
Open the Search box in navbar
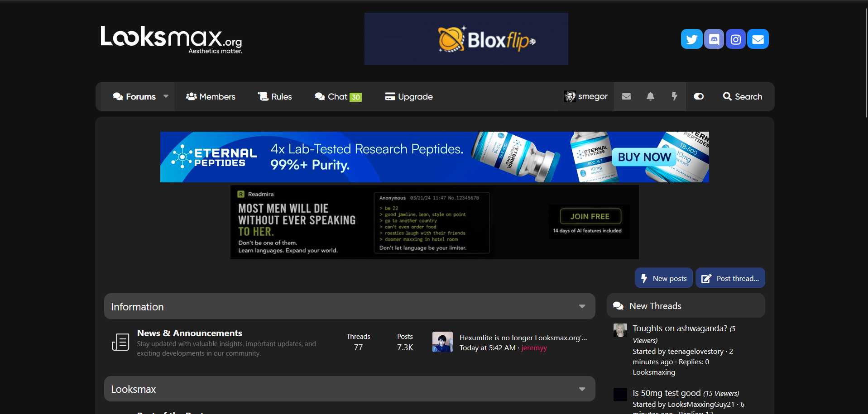click(743, 96)
